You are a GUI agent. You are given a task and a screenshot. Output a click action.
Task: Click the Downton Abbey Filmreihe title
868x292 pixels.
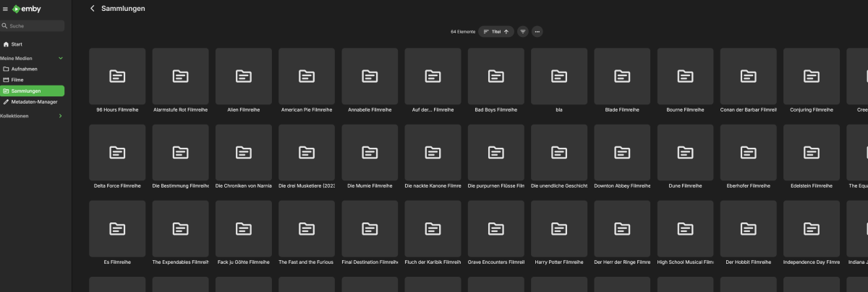(622, 186)
